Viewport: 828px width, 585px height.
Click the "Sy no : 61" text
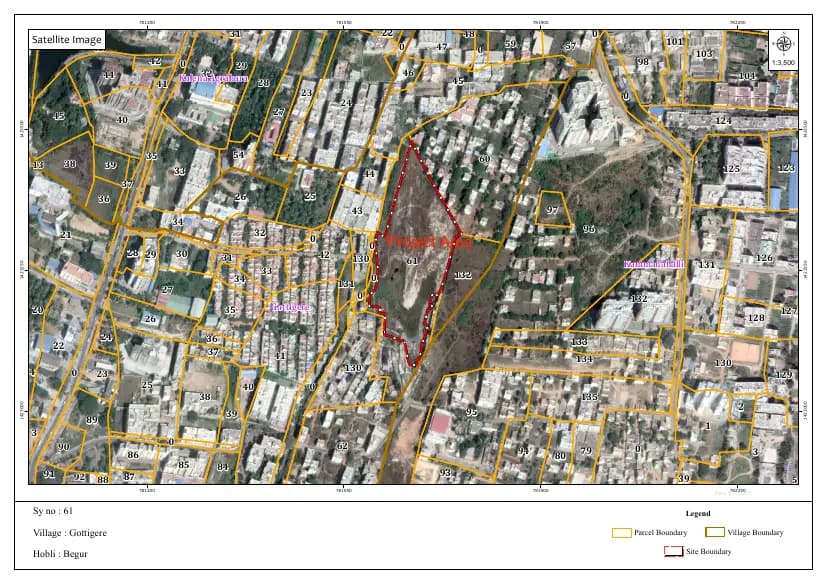pyautogui.click(x=53, y=511)
